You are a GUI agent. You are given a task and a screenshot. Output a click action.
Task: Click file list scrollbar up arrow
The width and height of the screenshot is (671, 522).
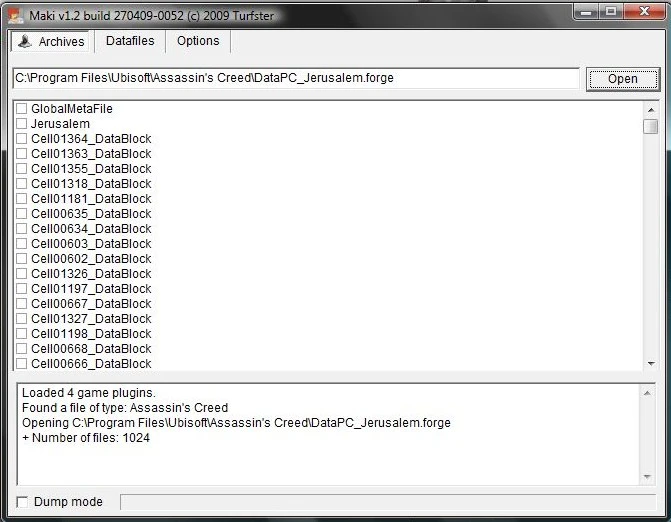(651, 110)
